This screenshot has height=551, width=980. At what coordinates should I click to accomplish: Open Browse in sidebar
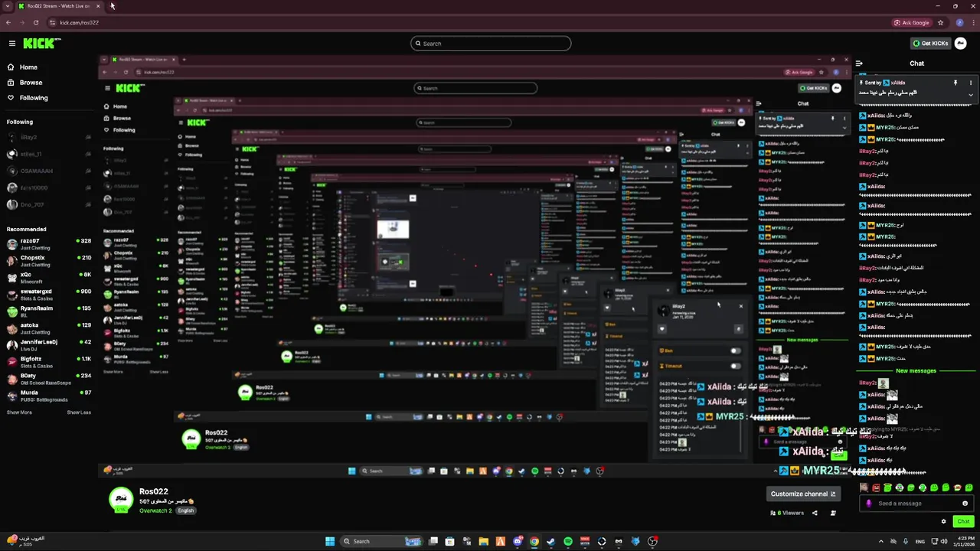click(x=24, y=83)
